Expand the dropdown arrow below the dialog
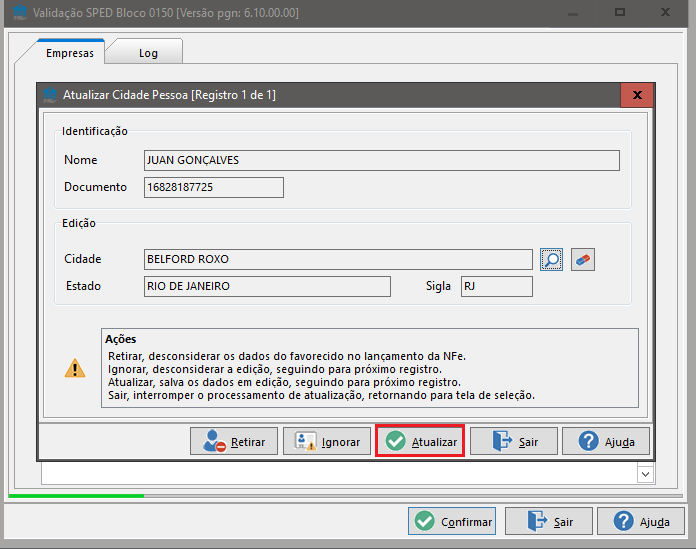 click(645, 474)
